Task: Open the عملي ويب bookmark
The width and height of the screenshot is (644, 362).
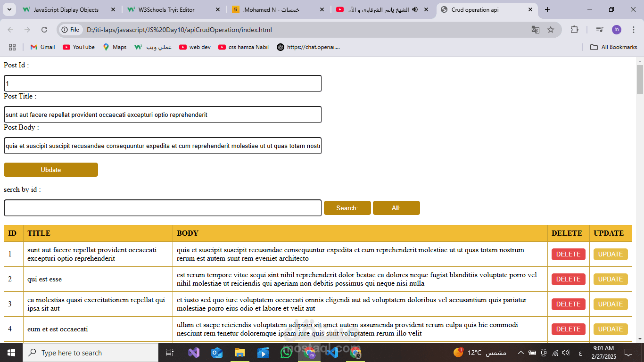Action: (x=153, y=47)
